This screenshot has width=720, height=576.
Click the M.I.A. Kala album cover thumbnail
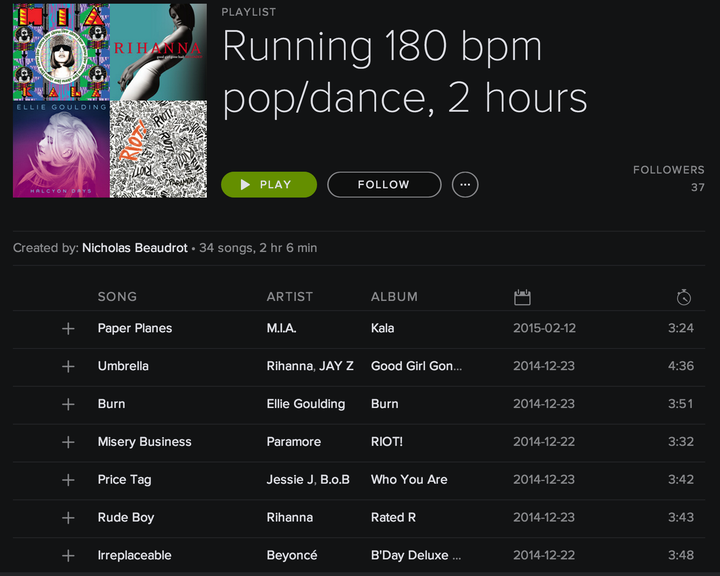(x=61, y=52)
